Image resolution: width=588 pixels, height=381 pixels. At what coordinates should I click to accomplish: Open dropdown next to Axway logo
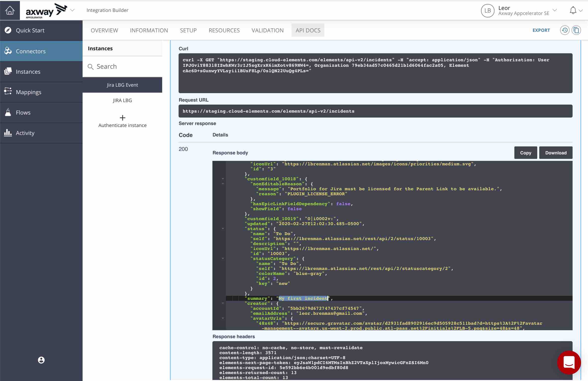tap(72, 10)
